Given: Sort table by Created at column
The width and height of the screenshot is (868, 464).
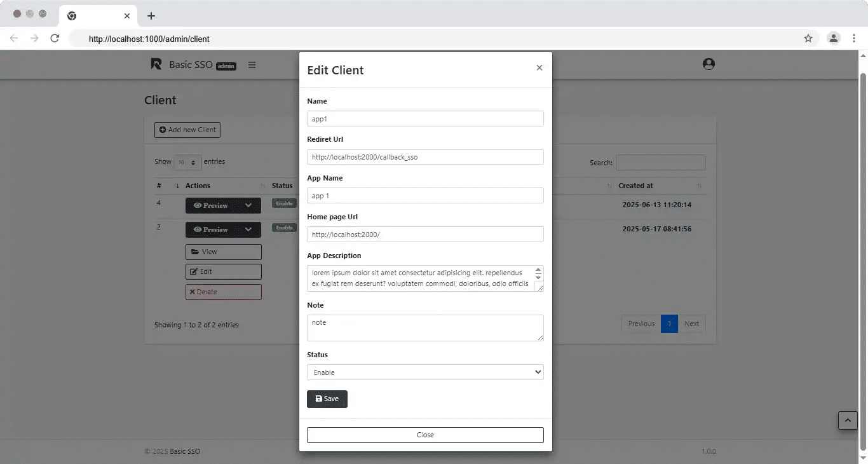Looking at the screenshot, I should pyautogui.click(x=660, y=186).
